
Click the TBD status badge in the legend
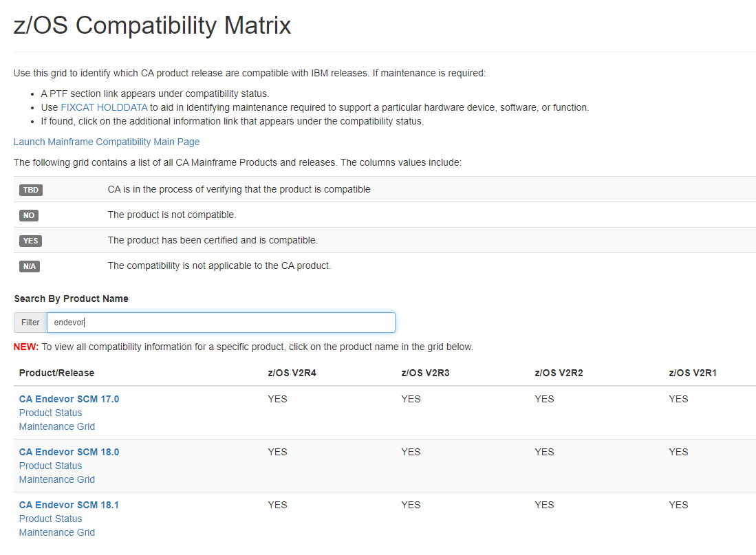pos(31,190)
